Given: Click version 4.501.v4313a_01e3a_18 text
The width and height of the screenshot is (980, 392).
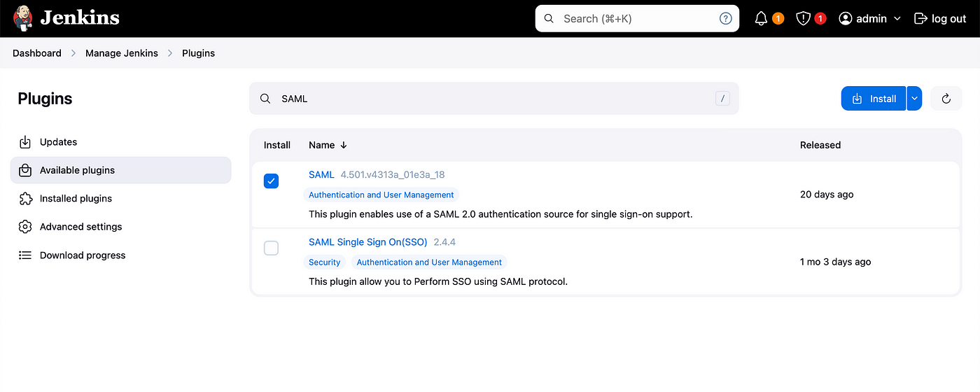Looking at the screenshot, I should point(393,174).
